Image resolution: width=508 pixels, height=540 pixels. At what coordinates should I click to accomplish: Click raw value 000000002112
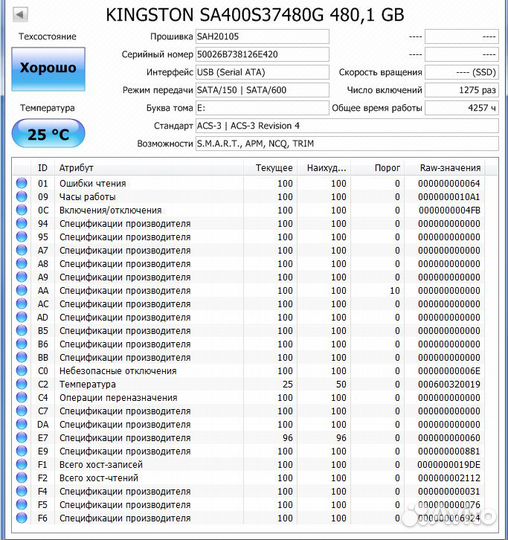pyautogui.click(x=449, y=478)
